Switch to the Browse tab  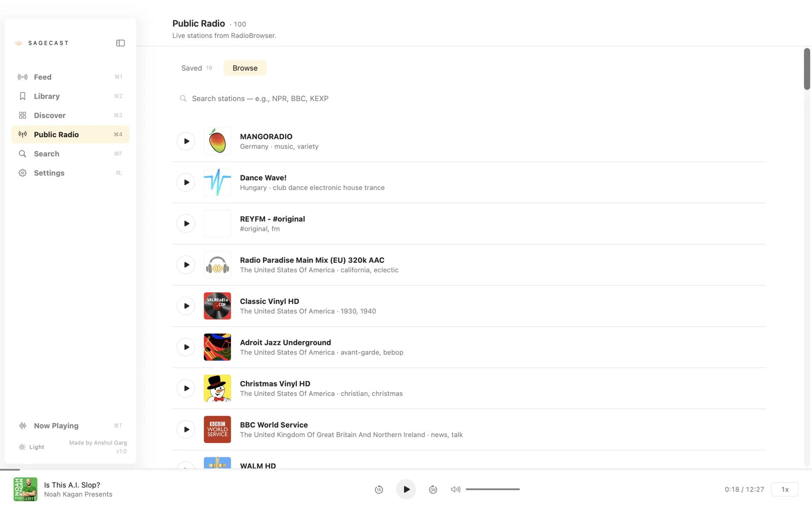coord(245,68)
